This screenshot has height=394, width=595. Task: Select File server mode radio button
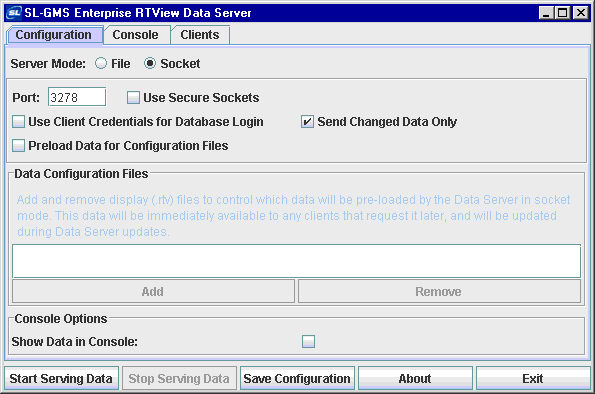[101, 63]
